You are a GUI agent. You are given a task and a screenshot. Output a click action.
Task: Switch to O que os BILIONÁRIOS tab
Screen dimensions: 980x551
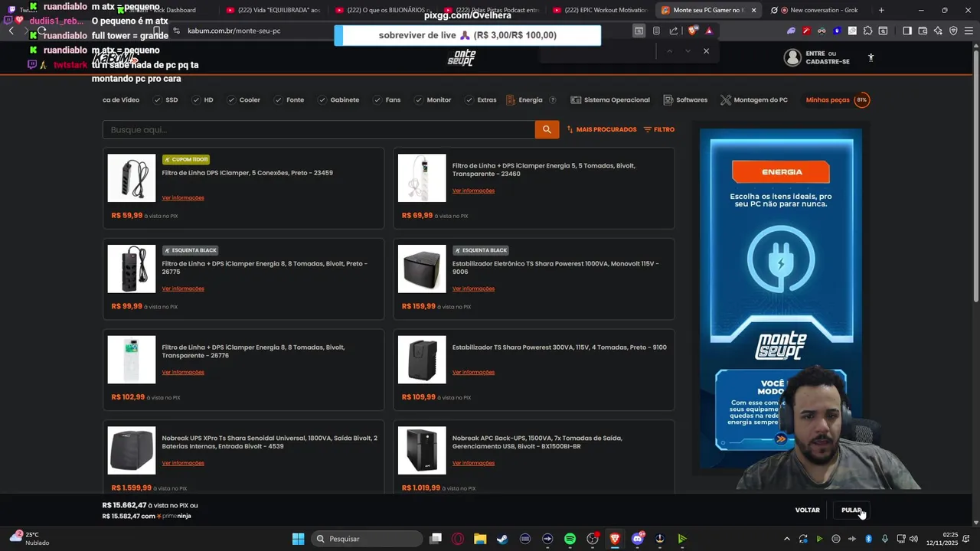[x=382, y=10]
